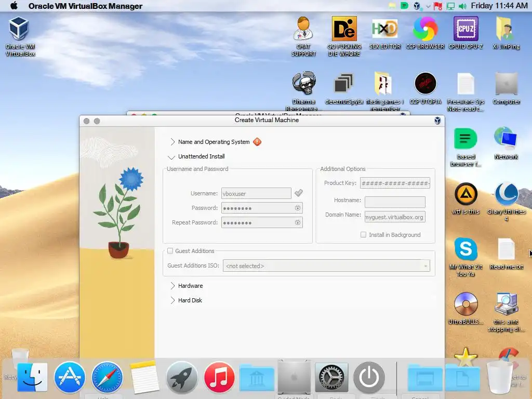This screenshot has width=532, height=399.
Task: Open the flash games folder icon
Action: pos(385,91)
